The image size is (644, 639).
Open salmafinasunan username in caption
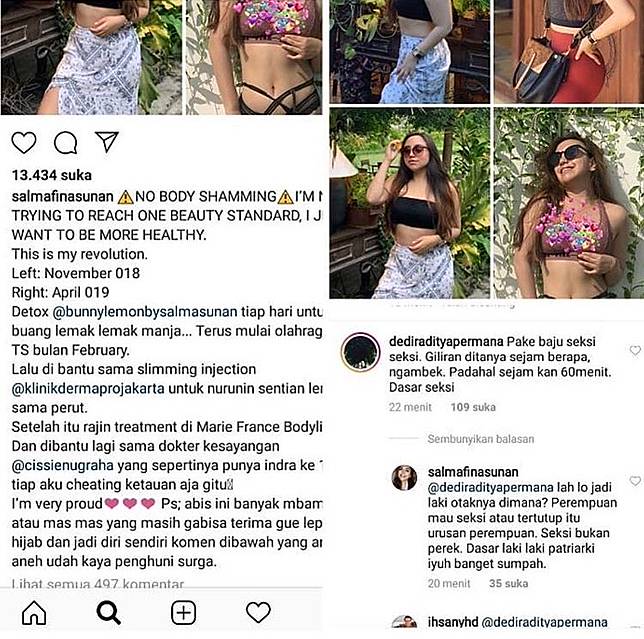(x=62, y=196)
